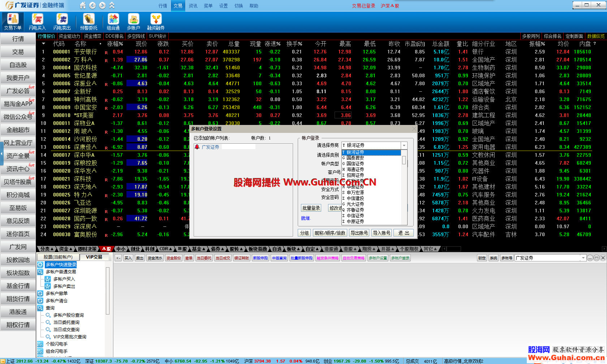This screenshot has height=364, width=607.
Task: Click the trade tree panel vertical scrollbar
Action: pos(107,291)
